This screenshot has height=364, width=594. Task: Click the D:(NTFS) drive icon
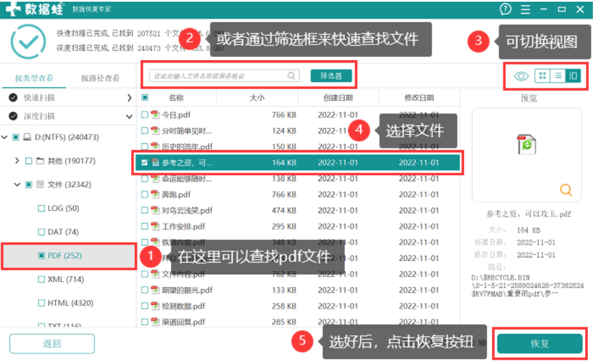[x=27, y=137]
